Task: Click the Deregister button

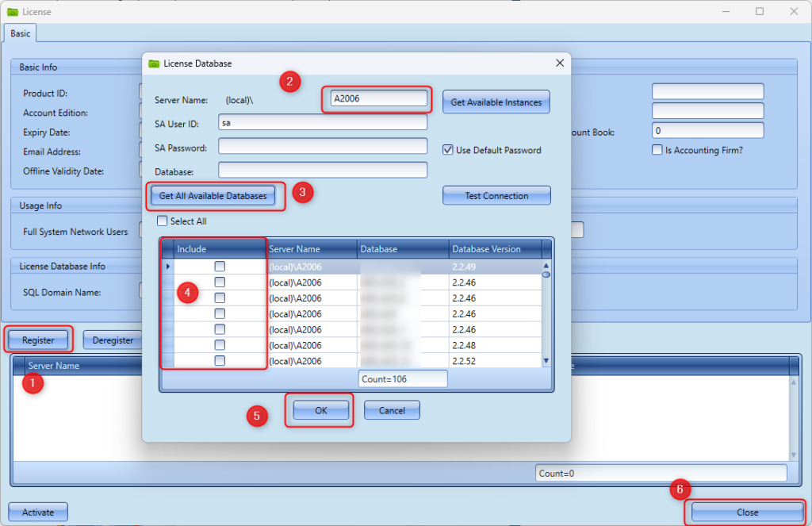Action: tap(113, 340)
